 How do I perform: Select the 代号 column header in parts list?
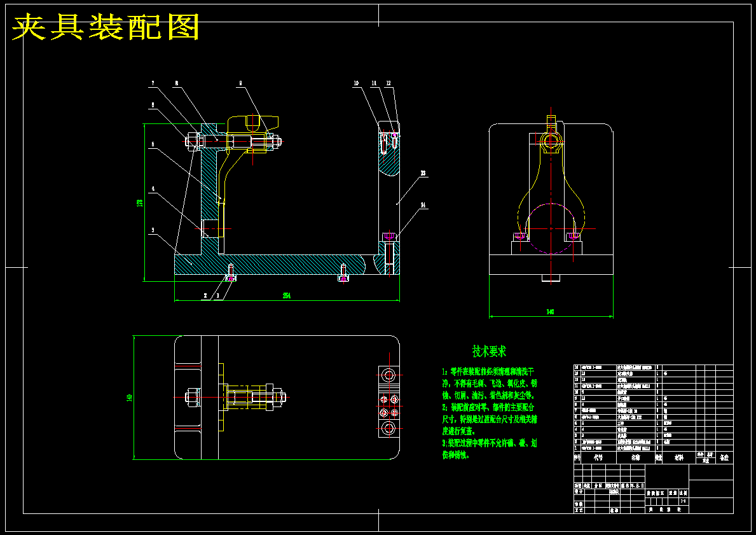598,458
